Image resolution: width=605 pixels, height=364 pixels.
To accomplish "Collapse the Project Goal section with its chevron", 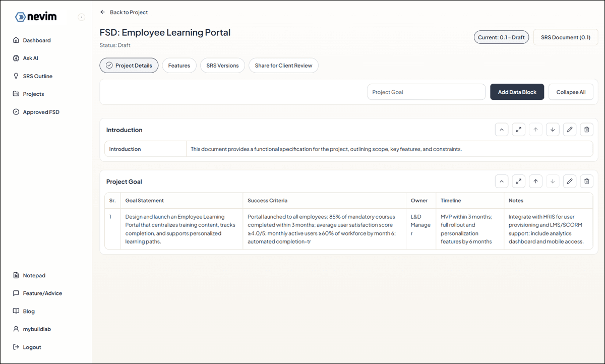I will point(501,181).
